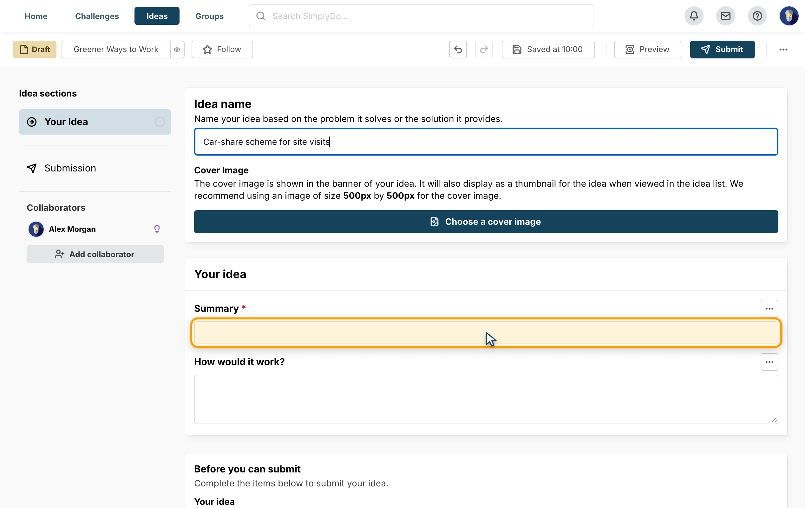The width and height of the screenshot is (812, 508).
Task: Select the Ideas tab
Action: pos(157,16)
